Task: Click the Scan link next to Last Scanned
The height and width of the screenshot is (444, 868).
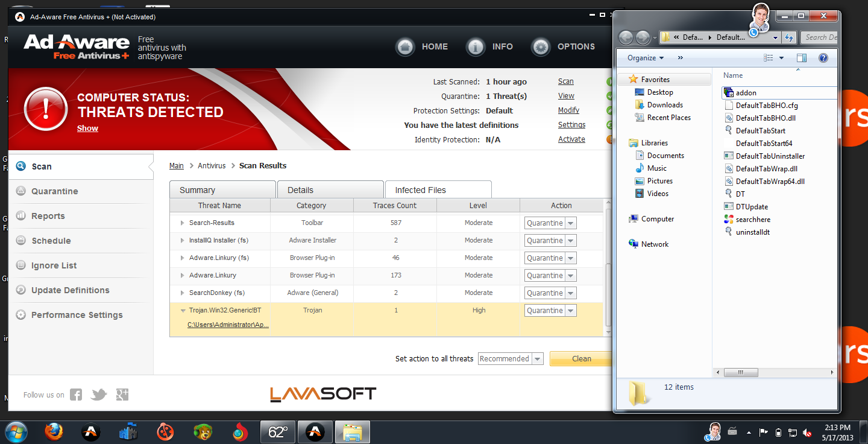Action: click(565, 81)
